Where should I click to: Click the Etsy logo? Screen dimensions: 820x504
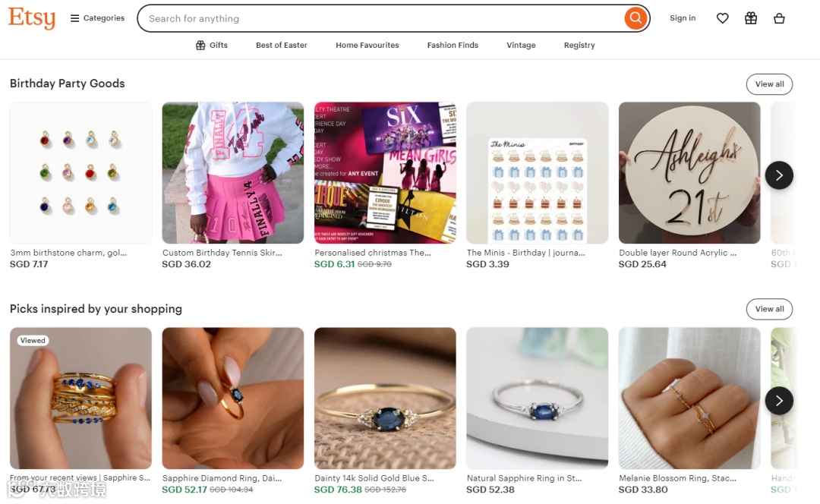[x=32, y=18]
